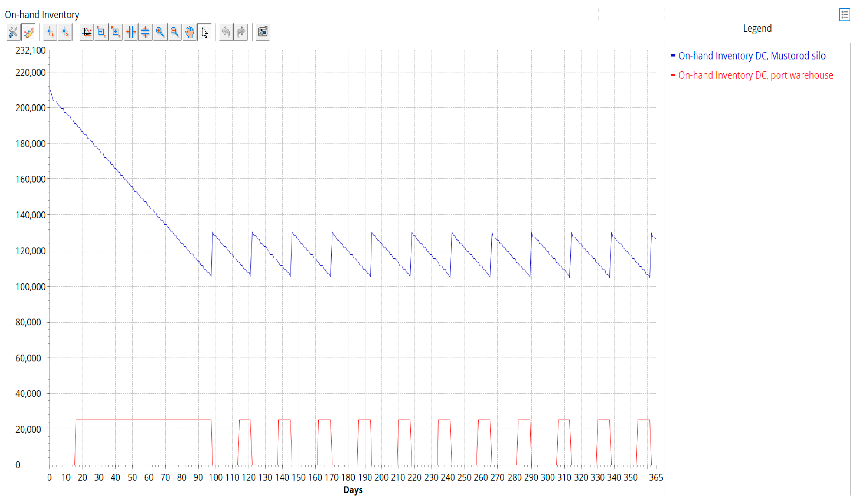Click the port warehouse legend entry

click(x=756, y=75)
